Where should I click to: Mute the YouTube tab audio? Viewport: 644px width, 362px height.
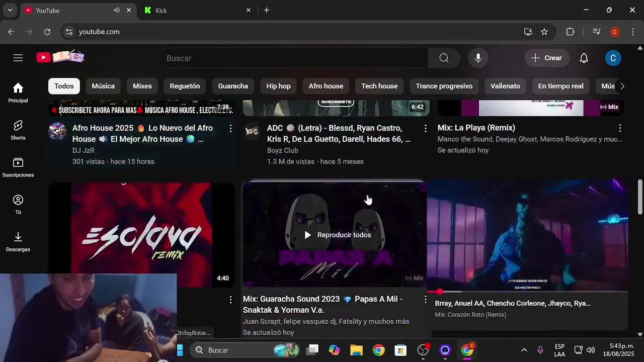[117, 10]
